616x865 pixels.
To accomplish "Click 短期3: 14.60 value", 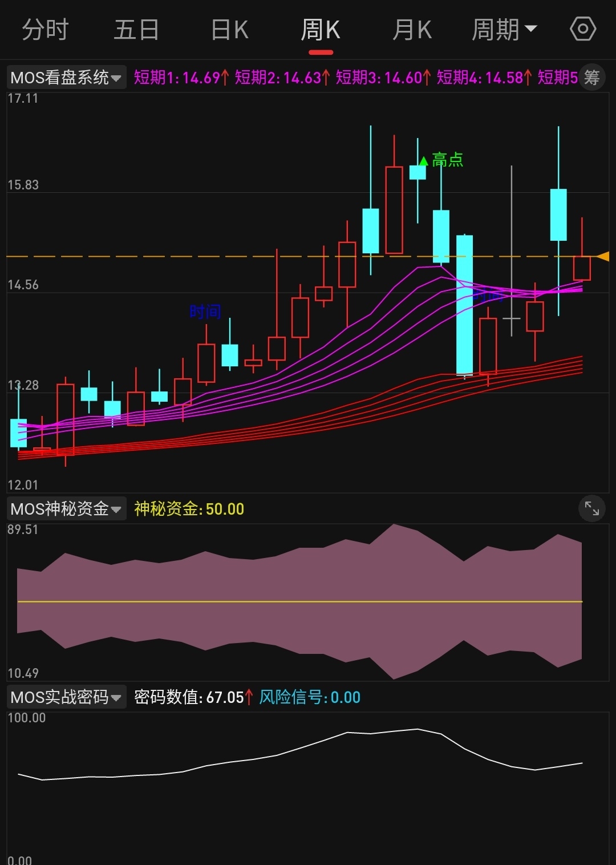I will tap(383, 77).
